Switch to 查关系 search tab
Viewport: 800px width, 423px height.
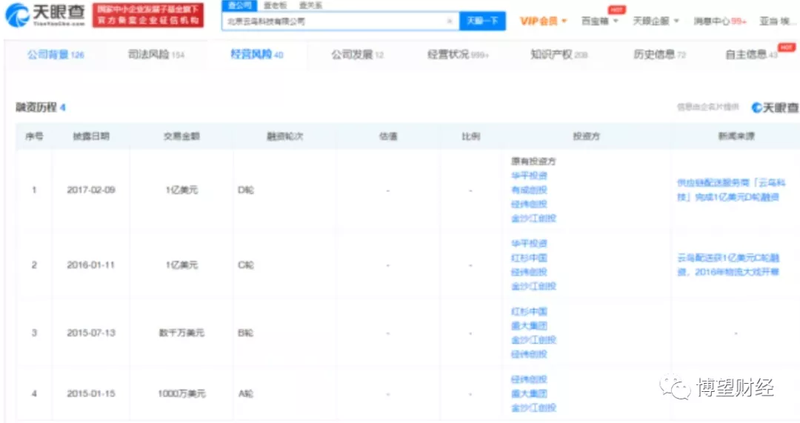point(296,6)
